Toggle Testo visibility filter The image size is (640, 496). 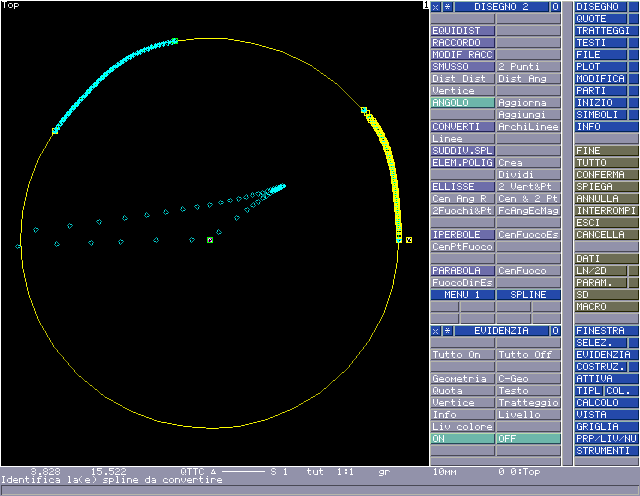click(529, 391)
